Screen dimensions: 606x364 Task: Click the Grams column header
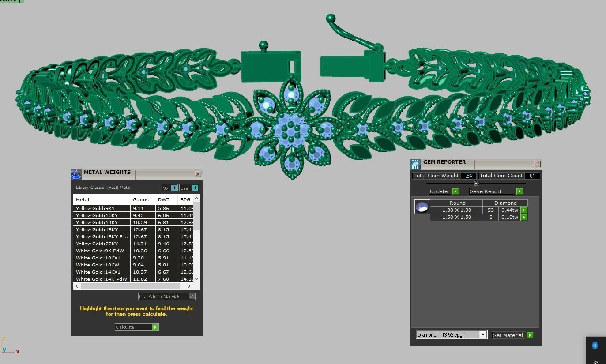143,199
